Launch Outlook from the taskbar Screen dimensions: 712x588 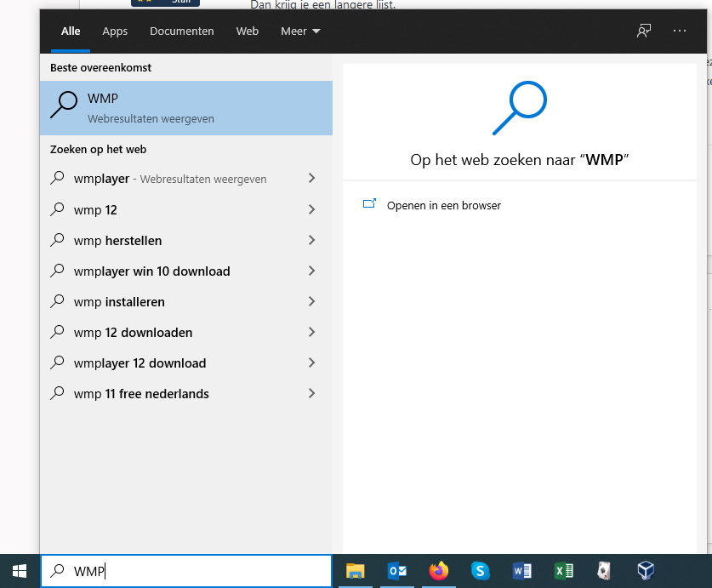click(397, 571)
